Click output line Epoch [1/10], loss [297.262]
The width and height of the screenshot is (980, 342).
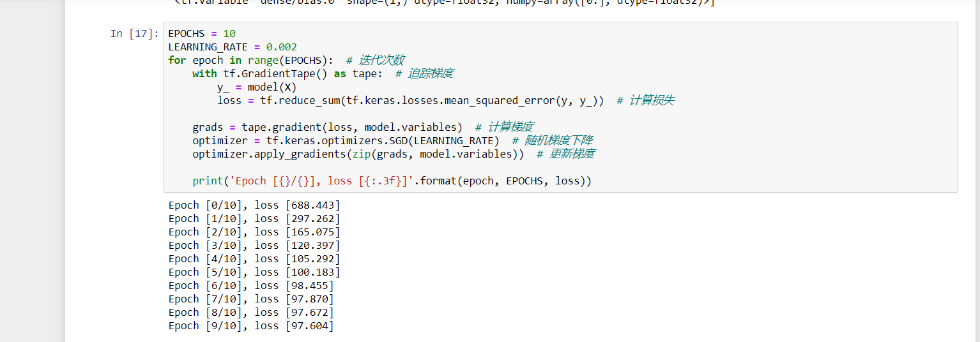tap(254, 219)
